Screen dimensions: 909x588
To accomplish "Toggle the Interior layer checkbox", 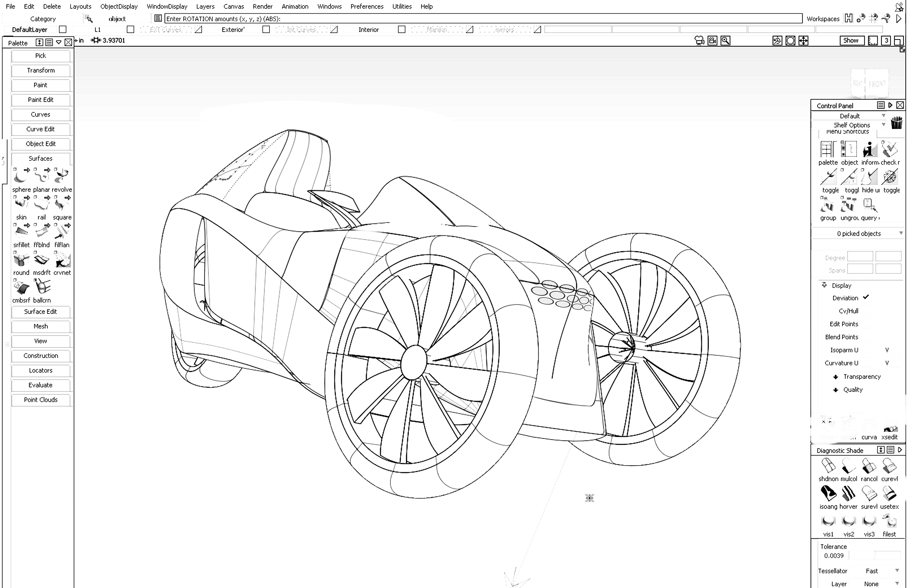I will click(401, 29).
